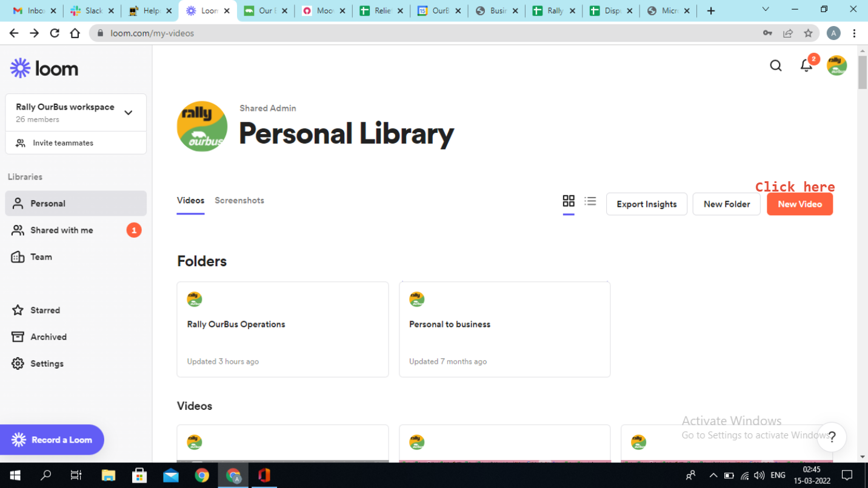Switch to the Slack browser tab
Screen dimensions: 868x488
[92, 11]
